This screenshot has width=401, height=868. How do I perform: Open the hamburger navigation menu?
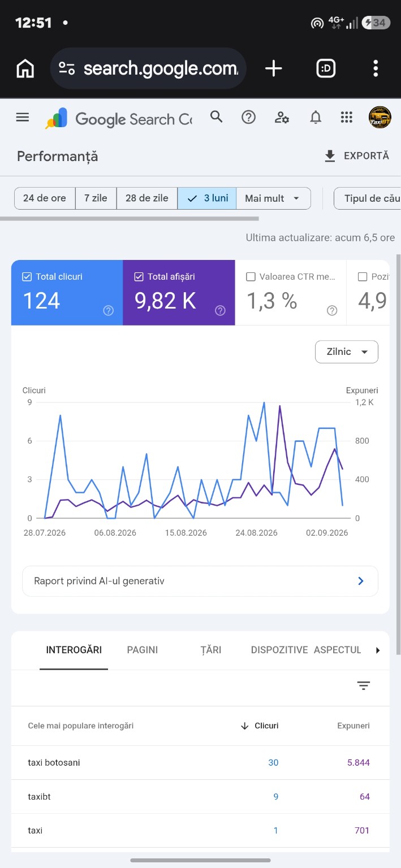coord(23,118)
